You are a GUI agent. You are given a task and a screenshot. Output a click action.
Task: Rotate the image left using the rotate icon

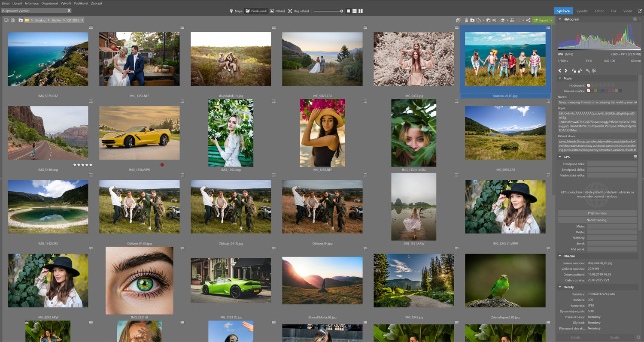(x=574, y=70)
